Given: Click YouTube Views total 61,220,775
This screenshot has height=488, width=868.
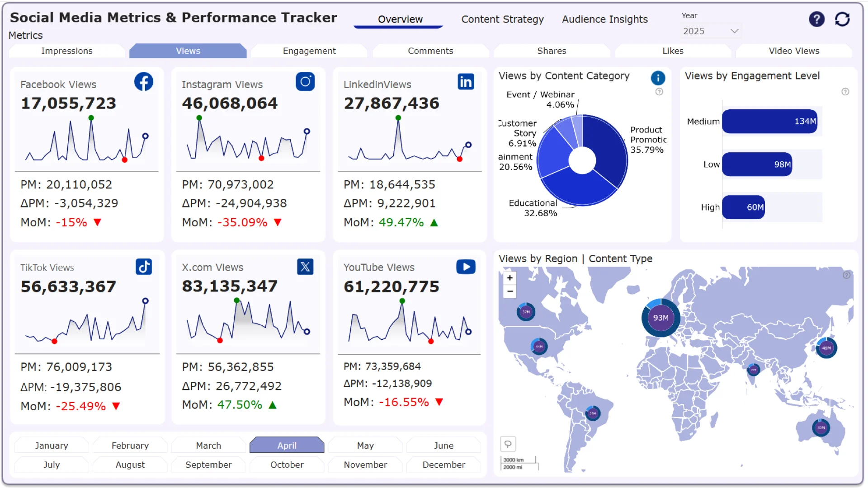Looking at the screenshot, I should pos(392,286).
